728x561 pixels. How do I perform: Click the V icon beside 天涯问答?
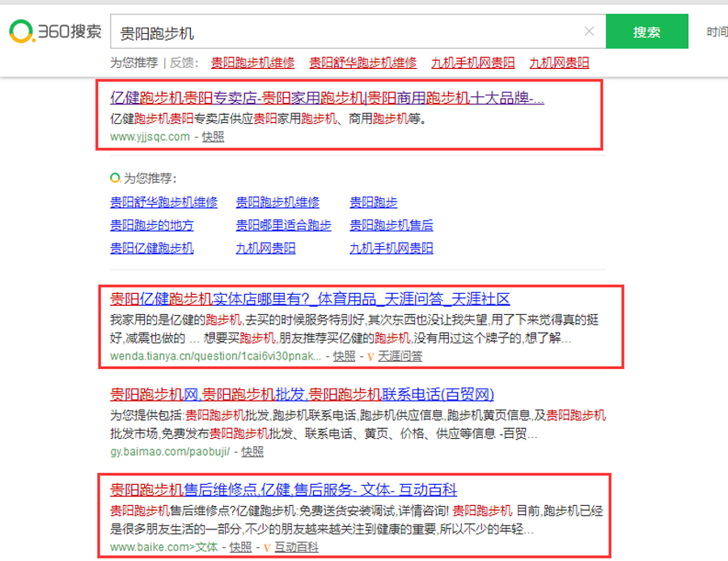point(370,356)
